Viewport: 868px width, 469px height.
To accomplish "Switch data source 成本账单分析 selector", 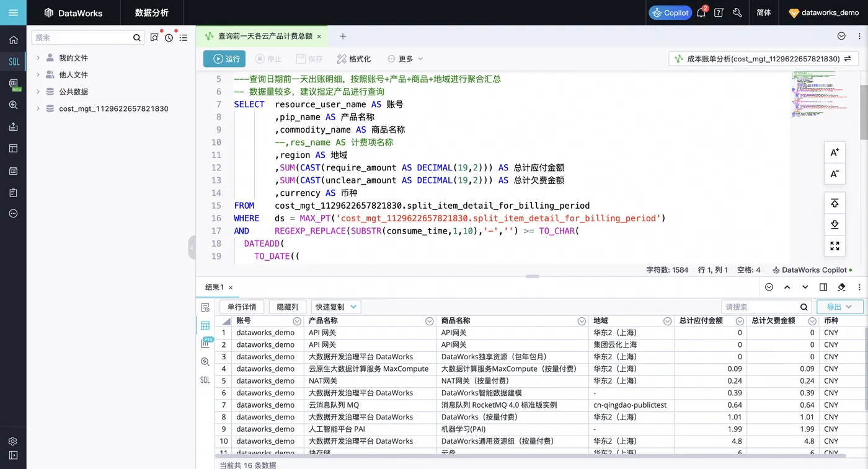I will 763,59.
